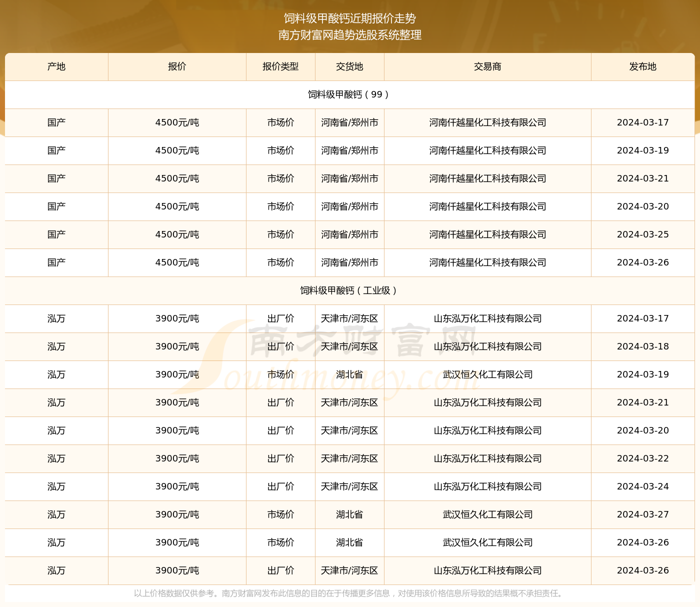Select date 2024-03-25 in the table
This screenshot has height=607, width=700.
pos(643,234)
